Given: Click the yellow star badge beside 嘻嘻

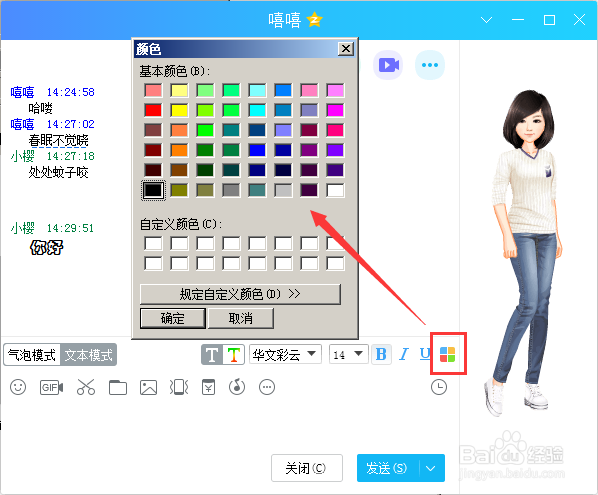Looking at the screenshot, I should (315, 20).
